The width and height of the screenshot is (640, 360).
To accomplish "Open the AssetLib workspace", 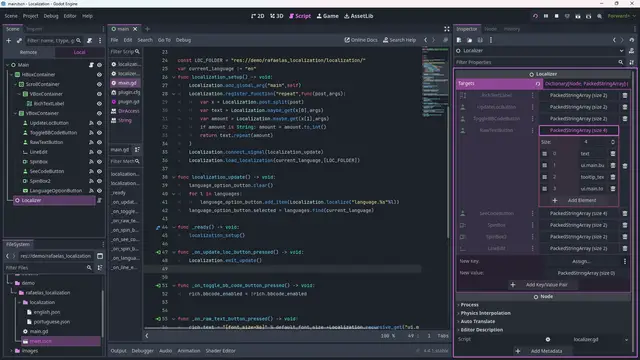I will 358,16.
